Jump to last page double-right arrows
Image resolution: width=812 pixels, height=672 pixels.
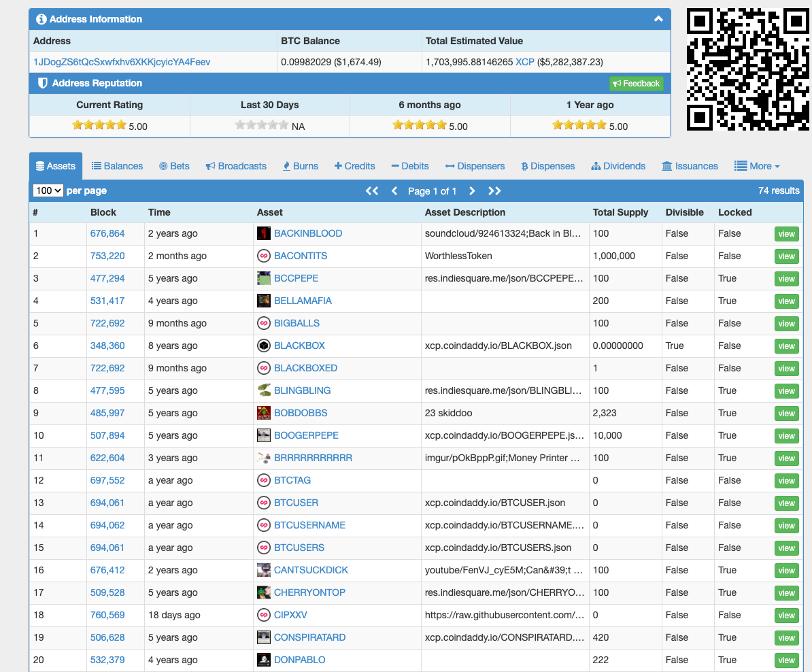pos(494,191)
